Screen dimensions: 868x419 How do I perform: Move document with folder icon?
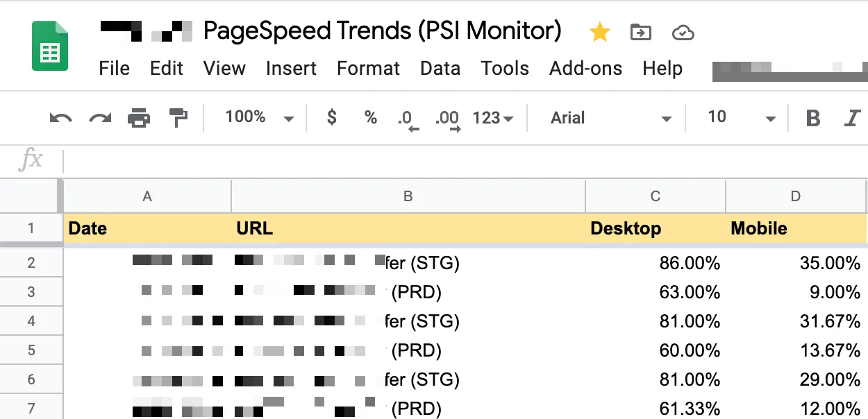point(640,32)
